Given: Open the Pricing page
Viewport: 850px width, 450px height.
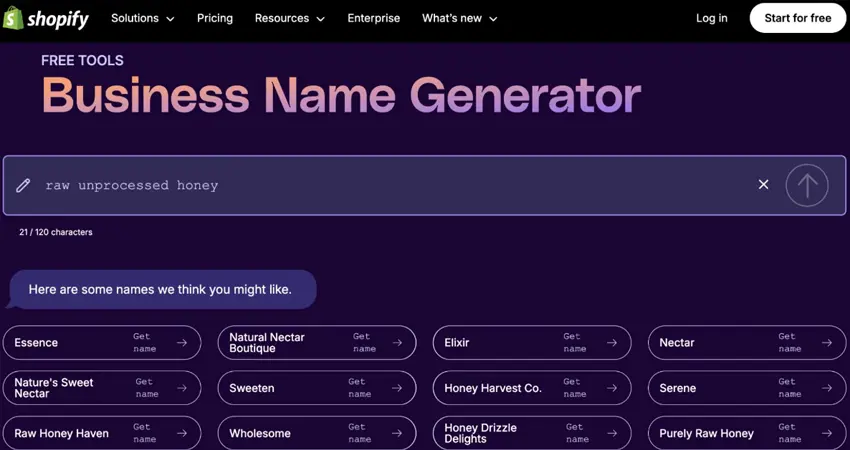Looking at the screenshot, I should (x=215, y=18).
